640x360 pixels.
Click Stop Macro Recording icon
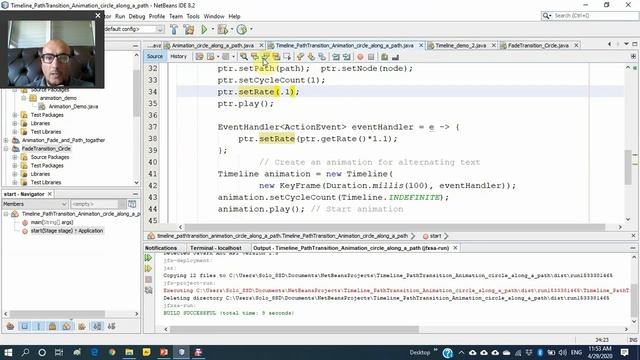click(371, 57)
